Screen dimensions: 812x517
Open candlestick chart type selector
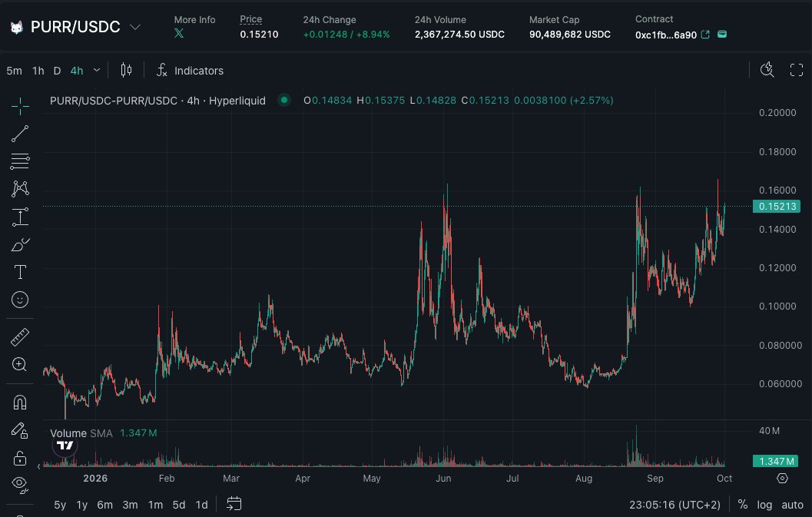[126, 71]
